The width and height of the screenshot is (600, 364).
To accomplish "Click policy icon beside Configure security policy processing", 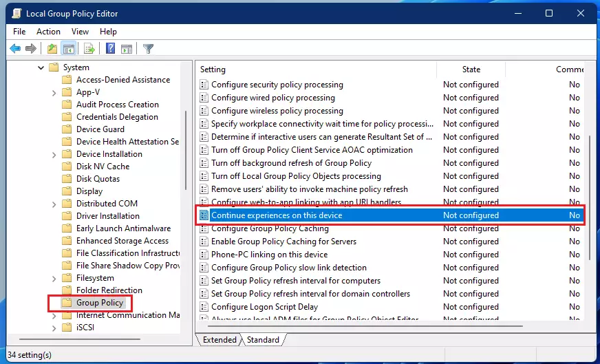I will coord(204,85).
